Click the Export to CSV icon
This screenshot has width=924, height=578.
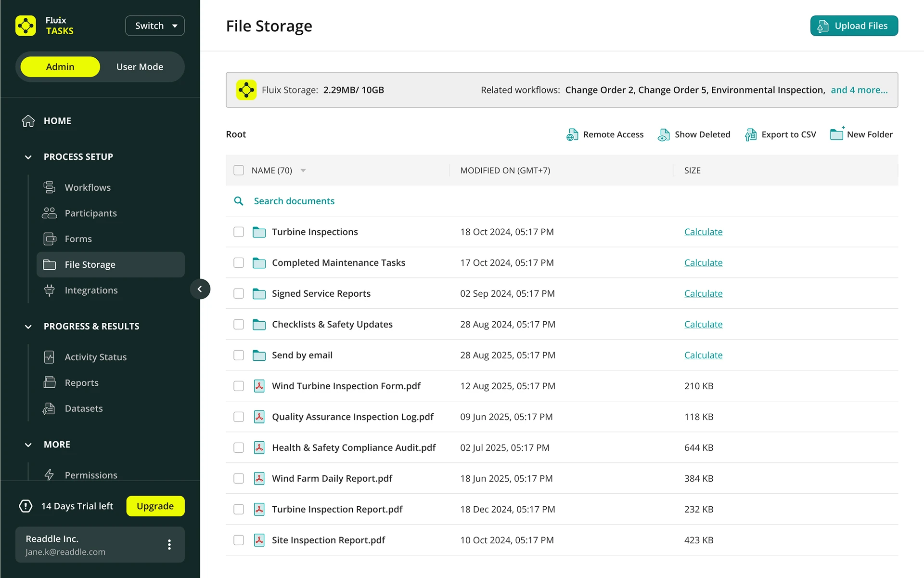click(x=750, y=135)
